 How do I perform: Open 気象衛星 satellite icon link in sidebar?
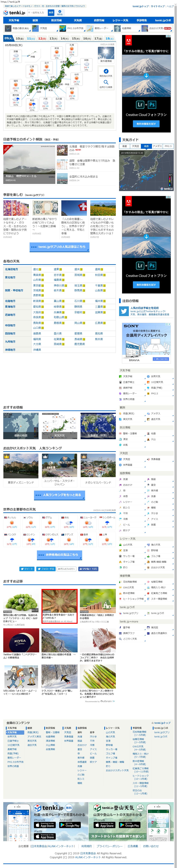click(x=148, y=459)
